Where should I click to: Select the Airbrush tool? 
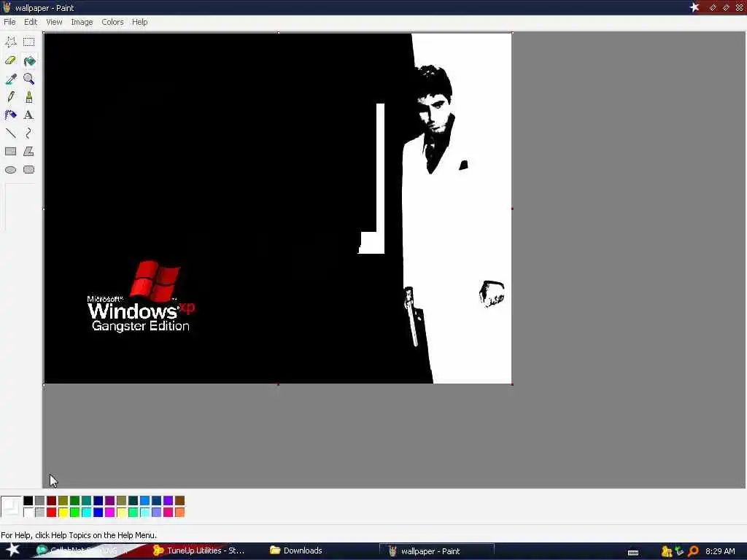coord(10,114)
